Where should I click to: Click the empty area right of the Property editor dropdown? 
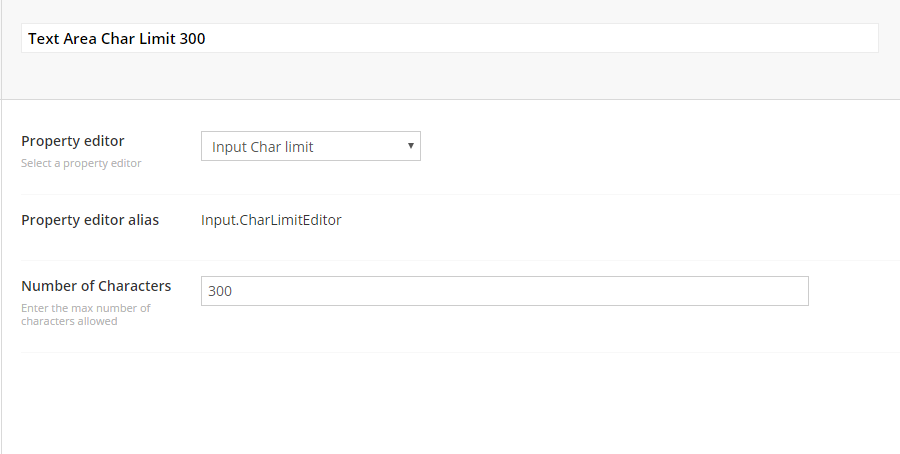650,146
